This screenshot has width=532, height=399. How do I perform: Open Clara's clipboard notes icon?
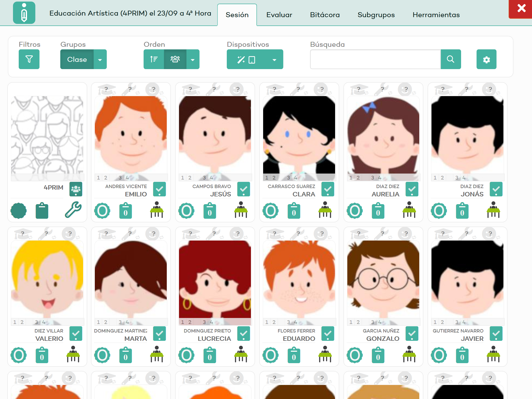(x=294, y=211)
